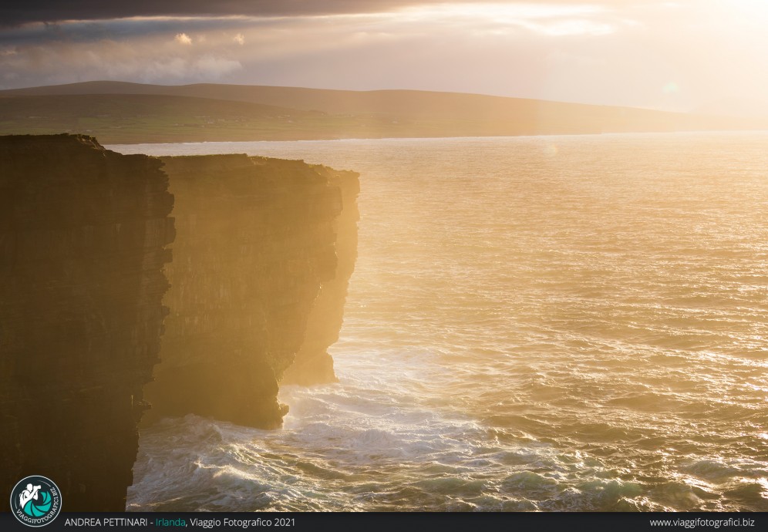The width and height of the screenshot is (768, 532).
Task: Click the black caption bar below the photo
Action: [463, 523]
